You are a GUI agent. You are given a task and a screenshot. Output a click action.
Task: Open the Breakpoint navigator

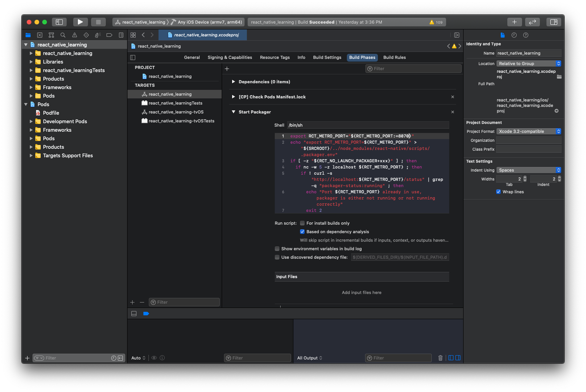pyautogui.click(x=109, y=35)
